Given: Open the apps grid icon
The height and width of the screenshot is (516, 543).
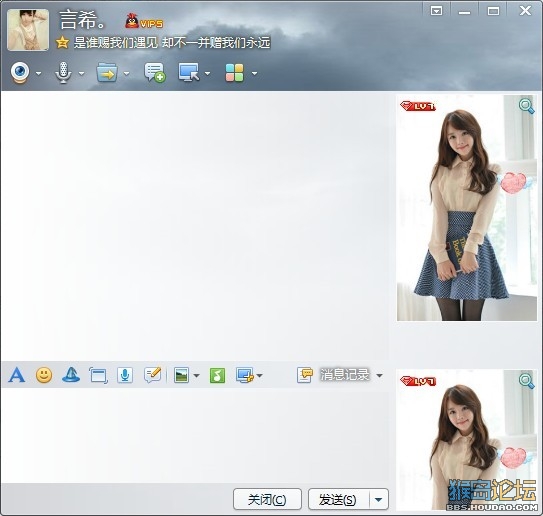Looking at the screenshot, I should pos(234,73).
